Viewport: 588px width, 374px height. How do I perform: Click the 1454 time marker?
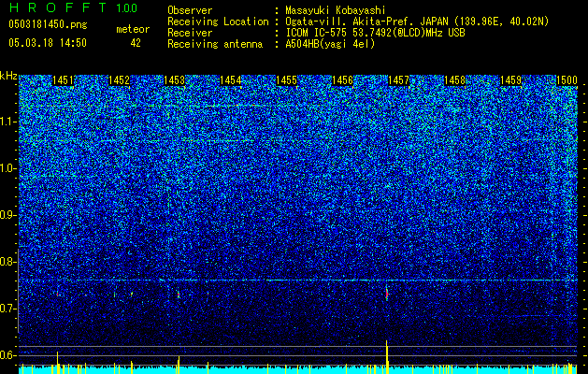click(230, 80)
